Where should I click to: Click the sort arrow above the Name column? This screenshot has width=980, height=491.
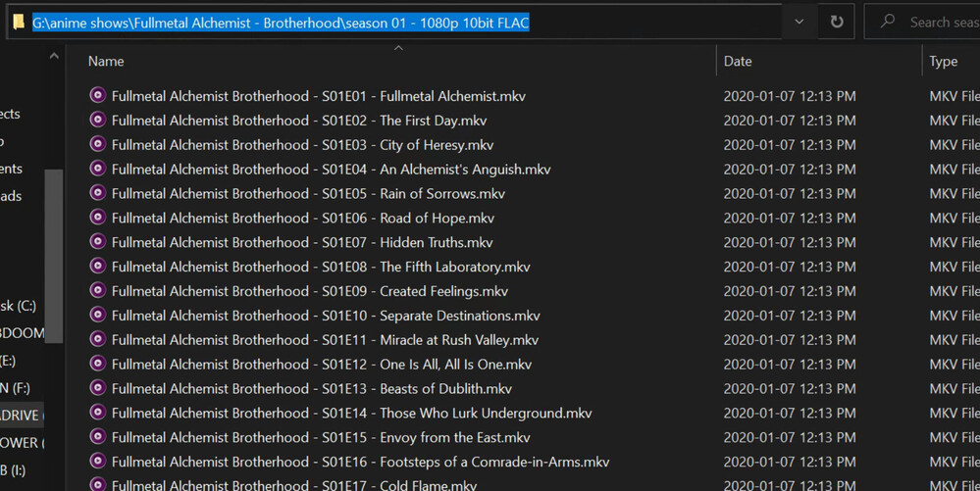tap(398, 48)
